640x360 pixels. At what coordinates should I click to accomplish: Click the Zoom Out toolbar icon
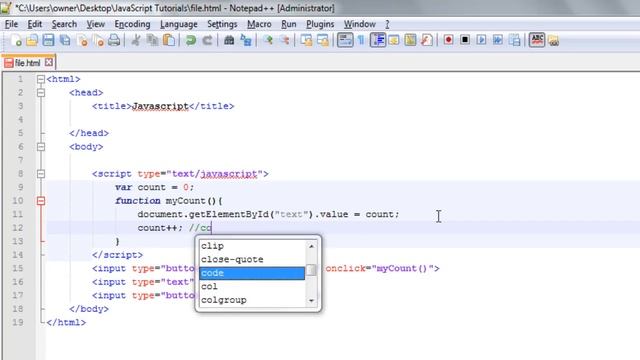(x=284, y=40)
